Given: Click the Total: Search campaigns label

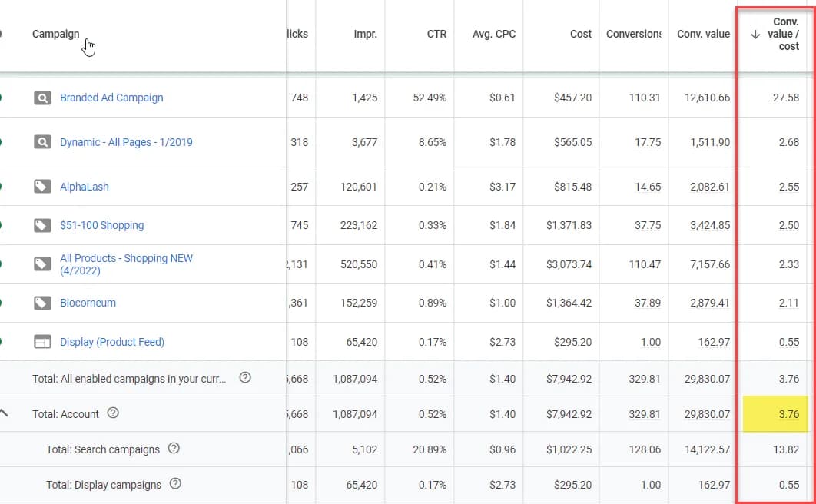Looking at the screenshot, I should 102,449.
